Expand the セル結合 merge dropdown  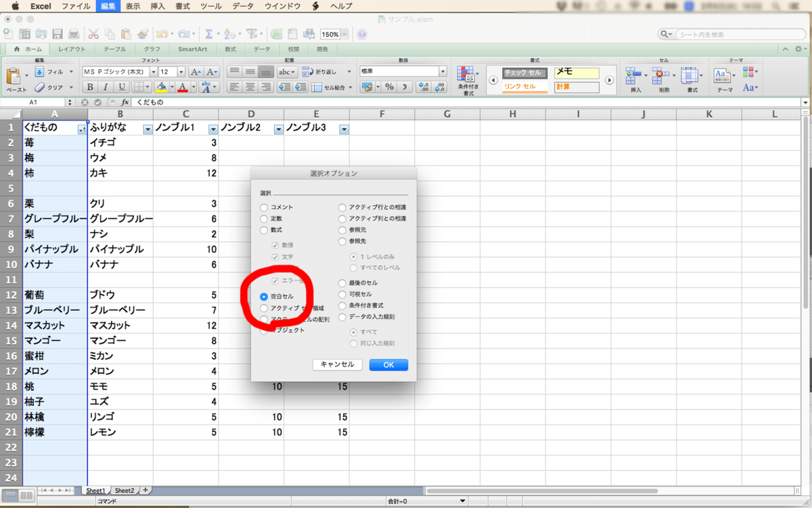(349, 87)
